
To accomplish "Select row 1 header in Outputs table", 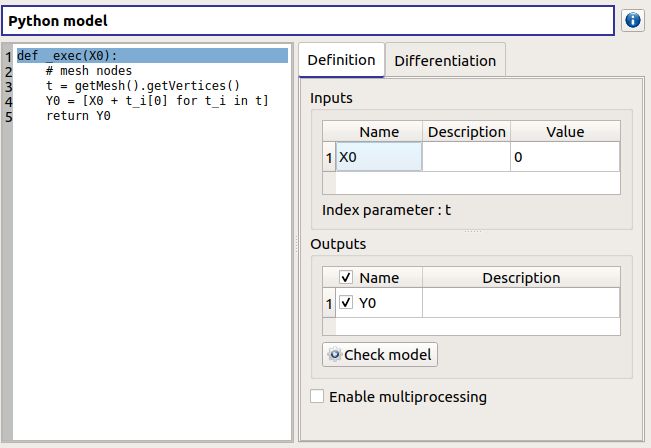I will tap(329, 303).
